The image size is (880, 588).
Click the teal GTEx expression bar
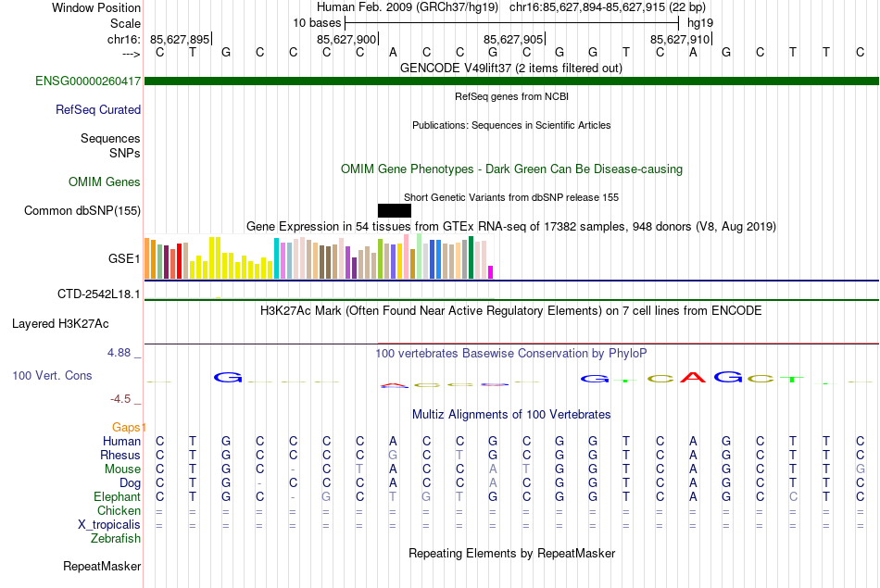(x=276, y=258)
